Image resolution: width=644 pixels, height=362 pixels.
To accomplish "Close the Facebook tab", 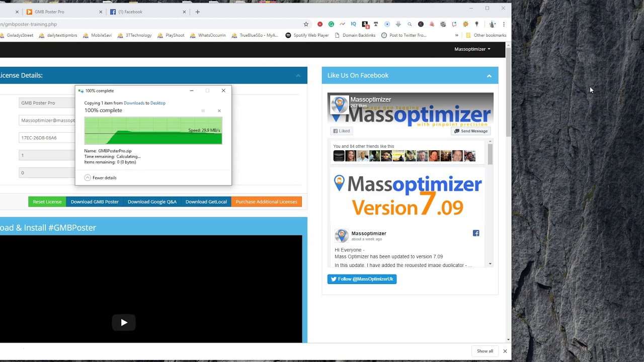I will tap(184, 12).
